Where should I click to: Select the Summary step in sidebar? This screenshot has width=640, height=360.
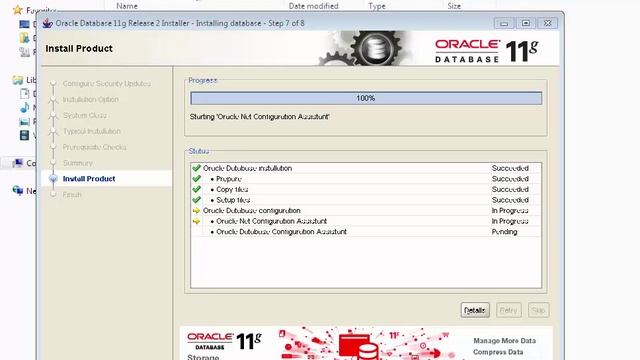pos(78,163)
